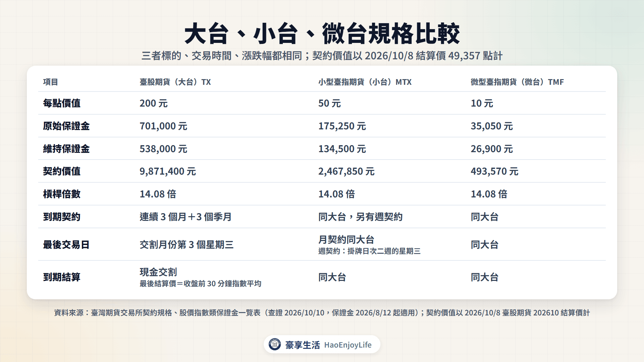
Task: Click the 到期契約 row label
Action: [62, 217]
